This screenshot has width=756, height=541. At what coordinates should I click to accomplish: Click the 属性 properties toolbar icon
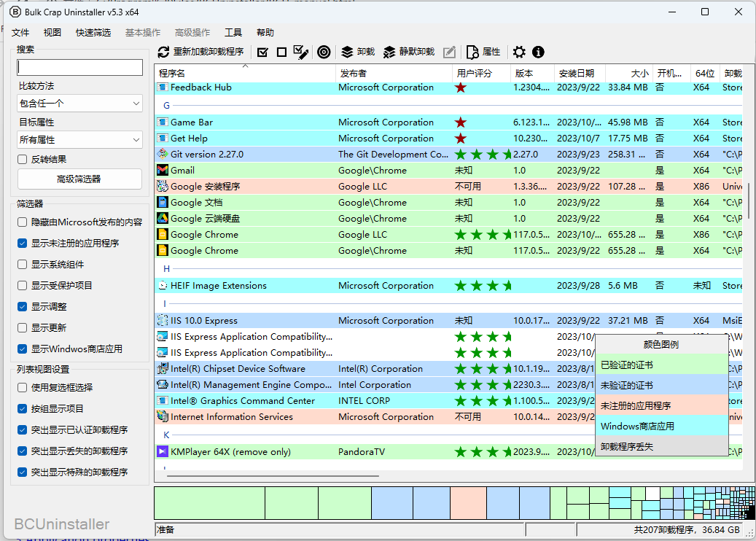point(472,52)
